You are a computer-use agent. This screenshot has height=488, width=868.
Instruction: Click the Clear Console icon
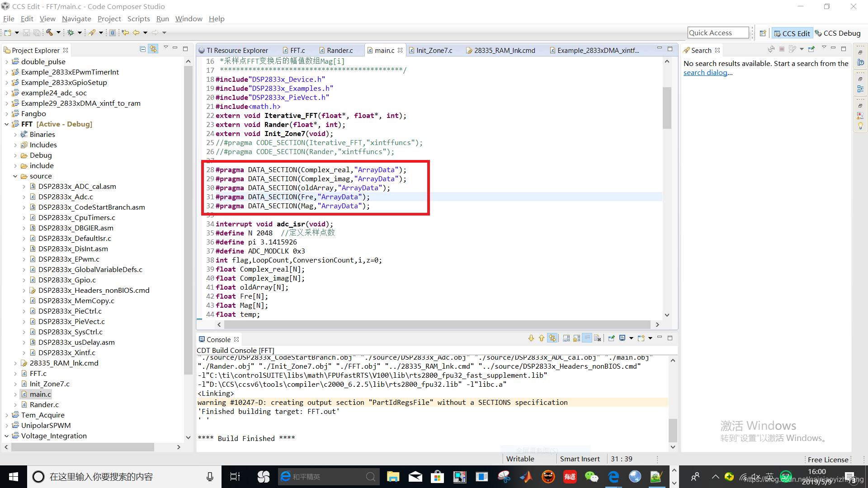click(x=597, y=338)
